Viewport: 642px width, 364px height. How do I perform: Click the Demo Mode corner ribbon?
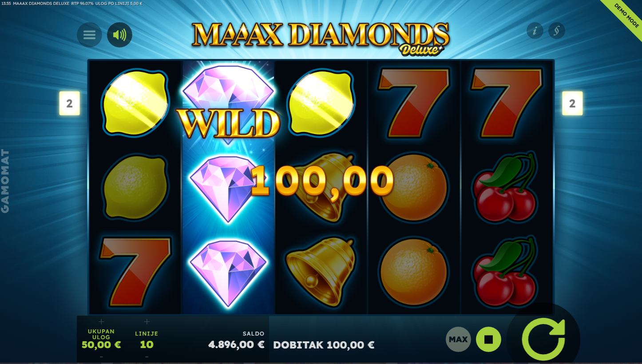tap(625, 16)
